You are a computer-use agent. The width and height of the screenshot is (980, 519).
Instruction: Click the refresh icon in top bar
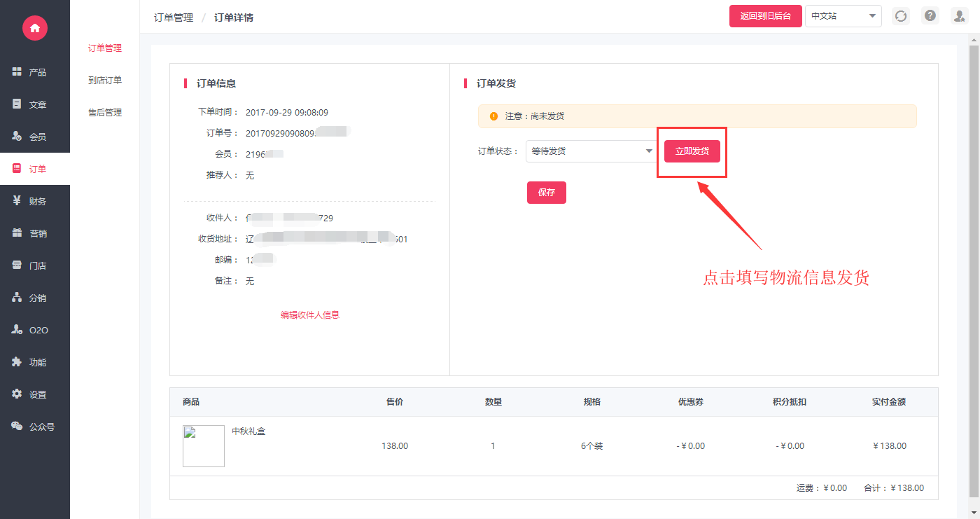pyautogui.click(x=901, y=16)
